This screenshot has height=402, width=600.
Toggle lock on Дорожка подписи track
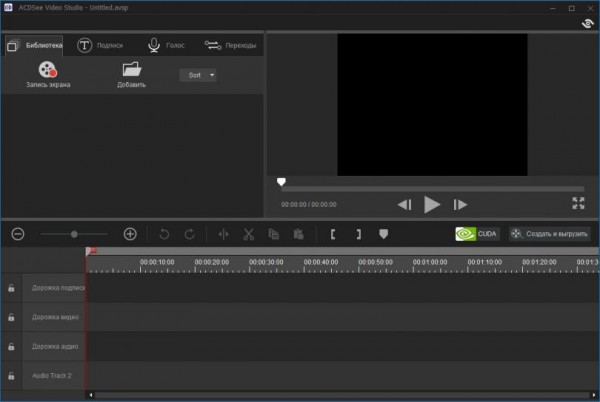11,288
